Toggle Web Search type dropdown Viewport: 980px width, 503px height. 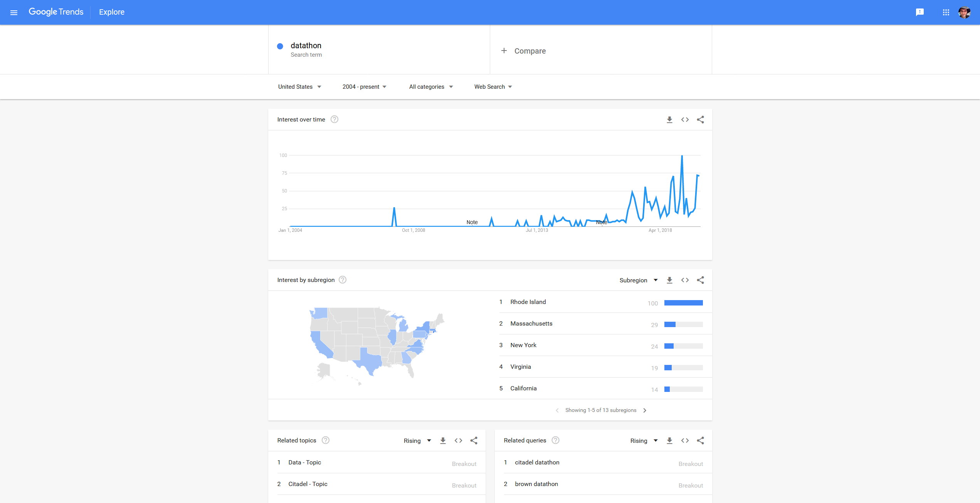tap(493, 87)
